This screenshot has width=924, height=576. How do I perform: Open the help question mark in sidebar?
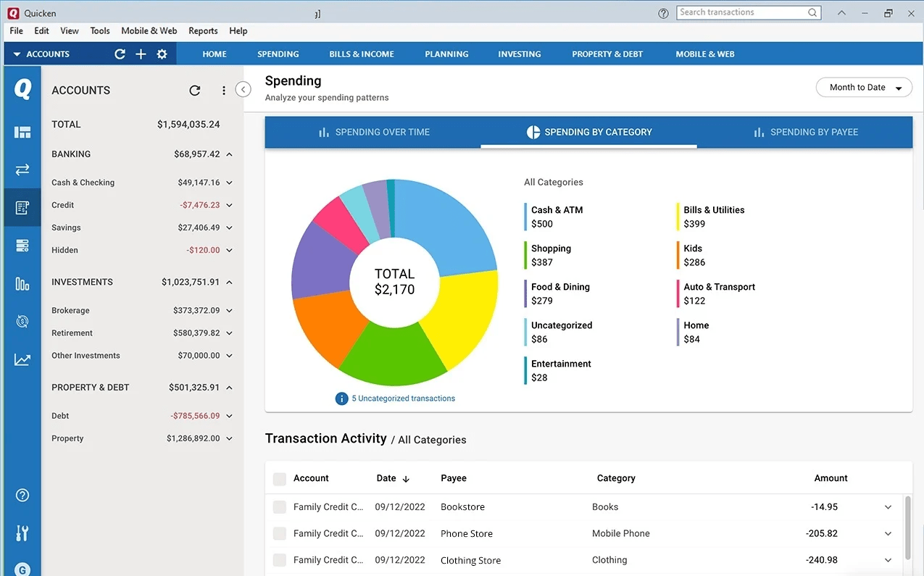click(22, 496)
